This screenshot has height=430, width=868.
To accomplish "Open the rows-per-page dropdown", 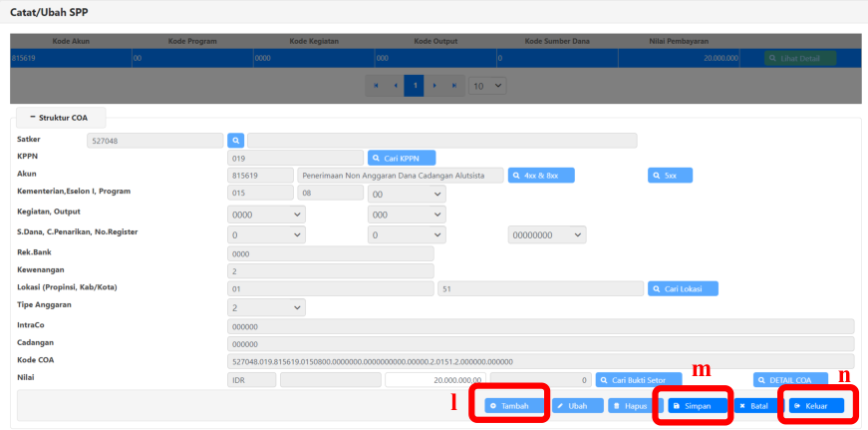I will click(x=488, y=86).
